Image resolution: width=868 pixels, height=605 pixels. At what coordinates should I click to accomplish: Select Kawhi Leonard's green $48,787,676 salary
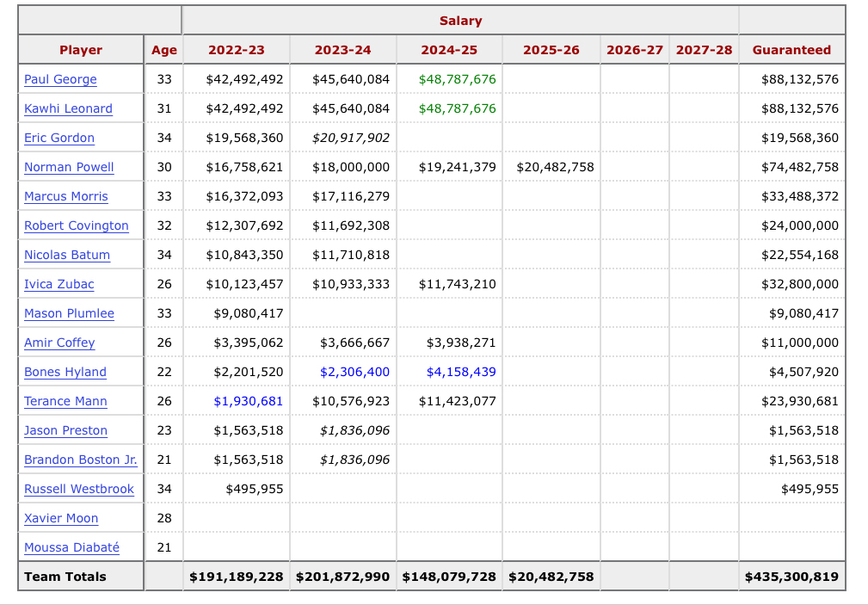coord(458,108)
